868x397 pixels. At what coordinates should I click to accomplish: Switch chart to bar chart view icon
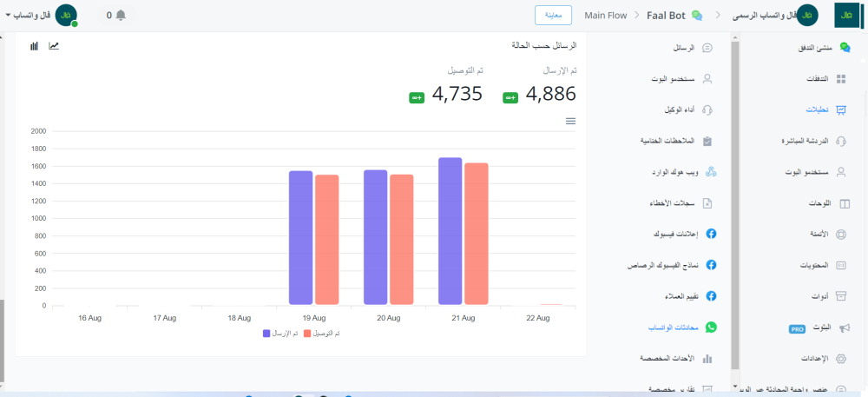(x=34, y=45)
